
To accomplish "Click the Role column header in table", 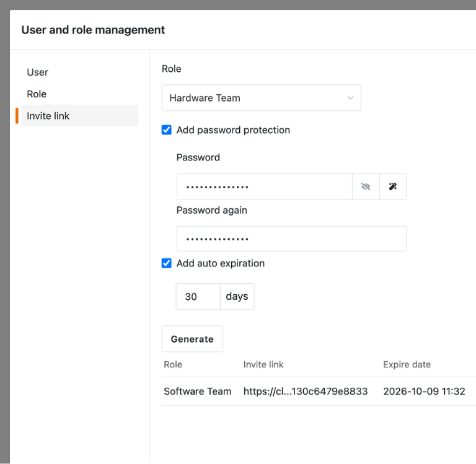I will click(173, 364).
